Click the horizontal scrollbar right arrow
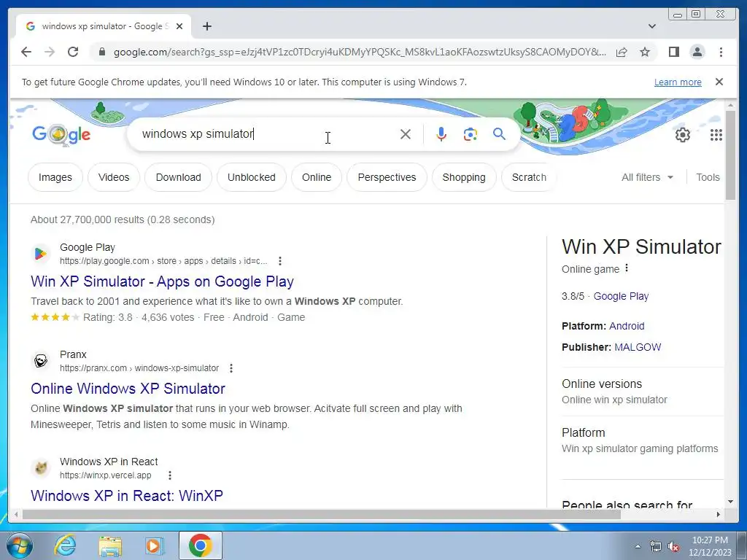Screen dimensions: 747x560 [x=719, y=514]
